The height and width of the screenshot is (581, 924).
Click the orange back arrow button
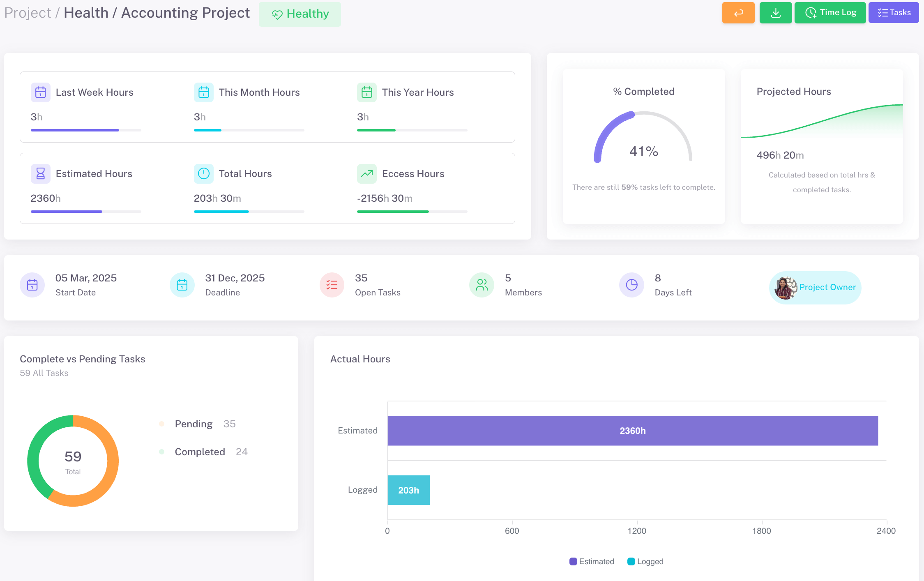point(738,13)
